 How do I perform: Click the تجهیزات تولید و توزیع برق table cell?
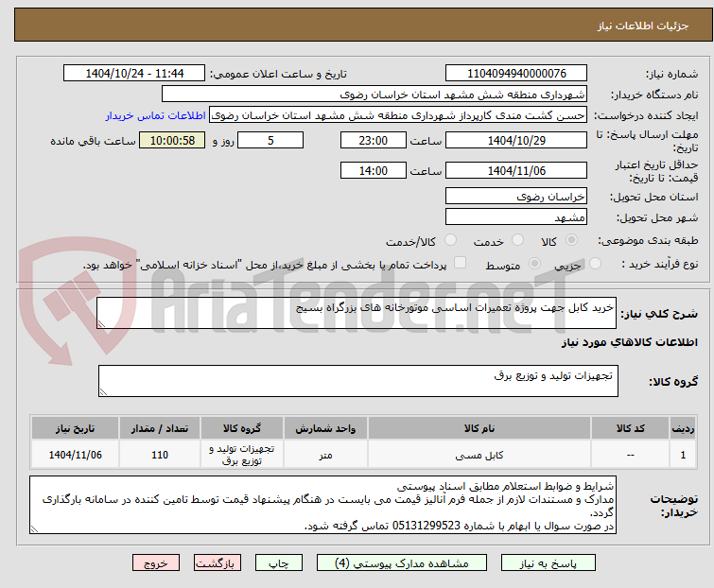click(242, 455)
